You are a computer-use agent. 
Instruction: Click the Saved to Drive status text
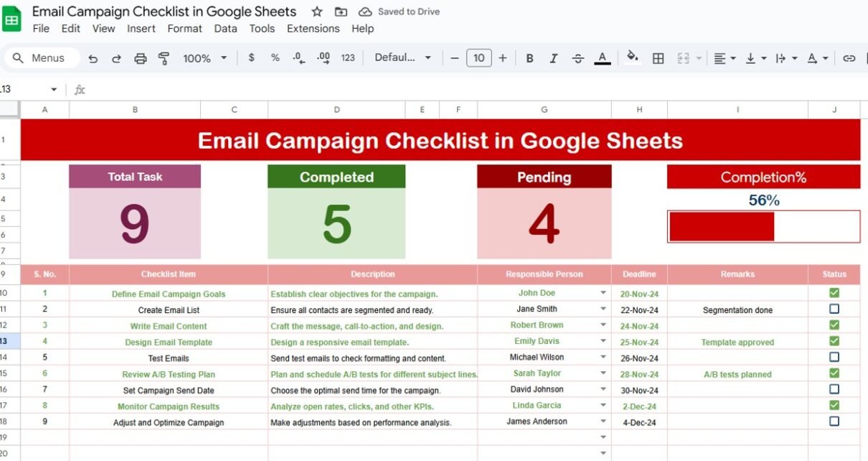409,11
